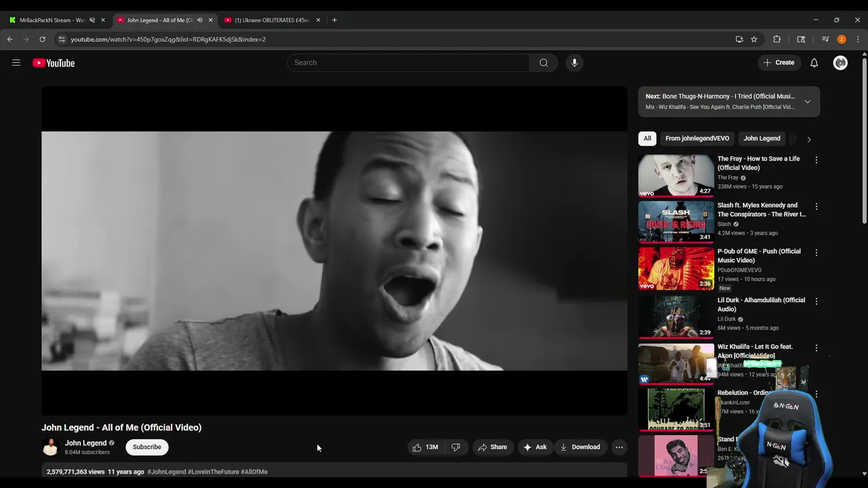Open options for The Fray video
This screenshot has height=488, width=868.
816,160
